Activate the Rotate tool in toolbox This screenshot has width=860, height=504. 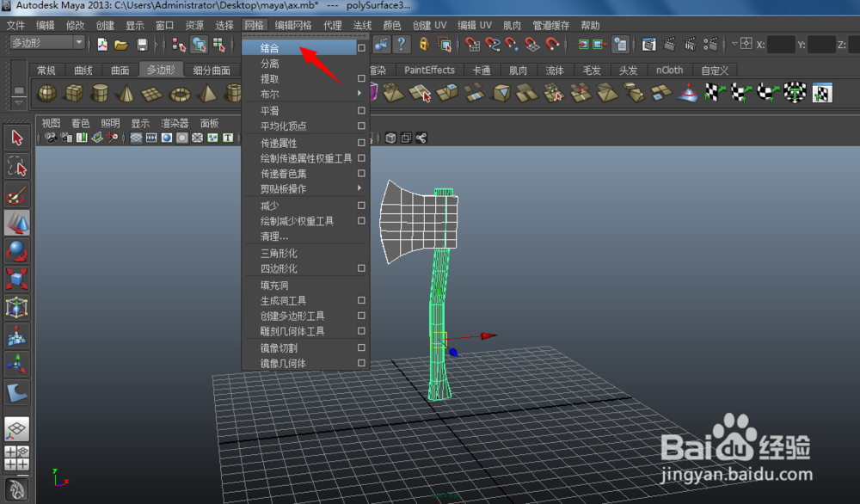pos(17,251)
